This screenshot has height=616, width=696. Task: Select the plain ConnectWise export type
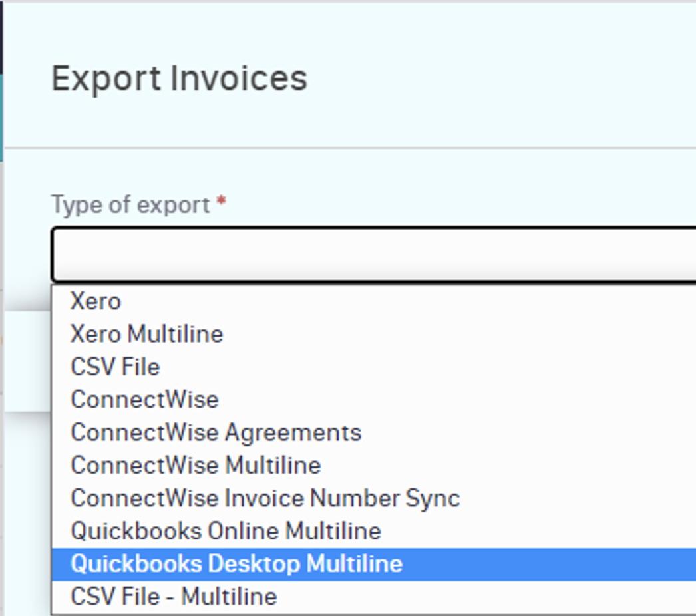(x=144, y=399)
